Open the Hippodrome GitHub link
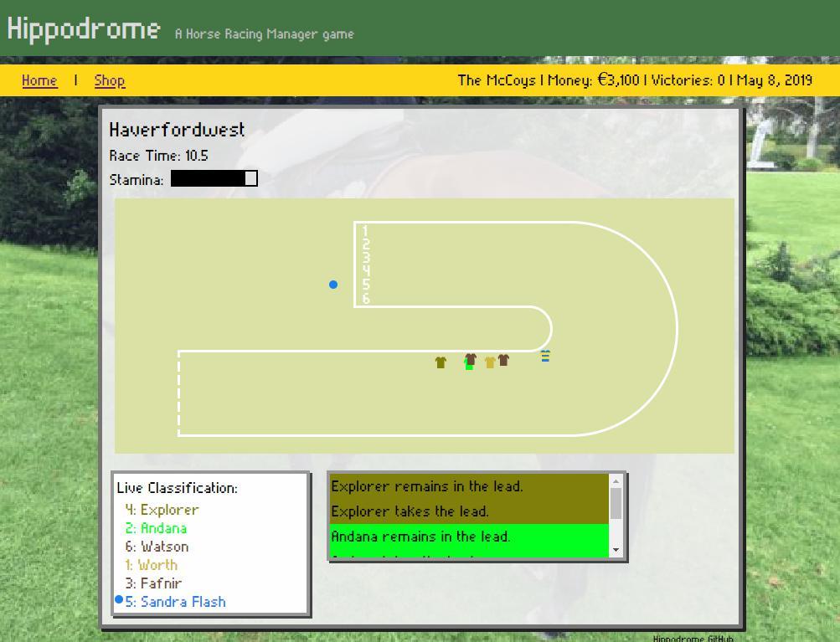Viewport: 840px width, 642px height. tap(693, 638)
